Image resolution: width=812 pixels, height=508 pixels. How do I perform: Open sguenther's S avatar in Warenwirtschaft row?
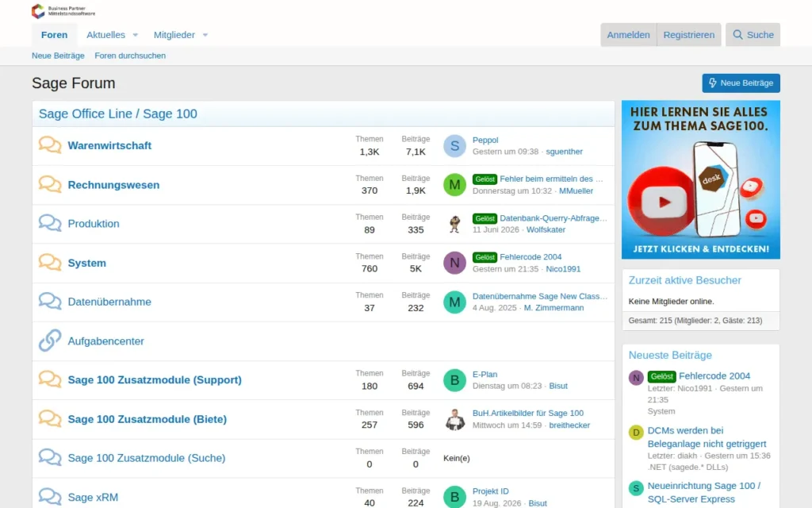[454, 146]
